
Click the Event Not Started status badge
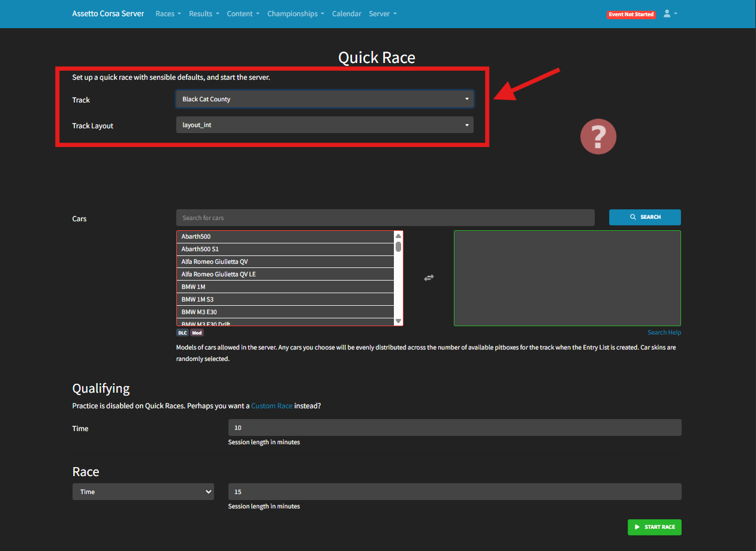(x=631, y=14)
